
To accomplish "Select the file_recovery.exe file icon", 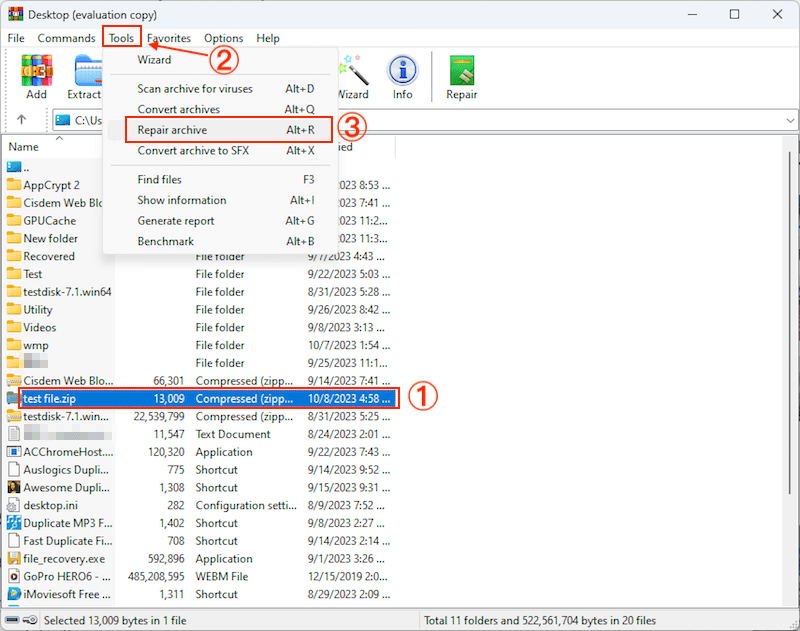I will click(14, 559).
